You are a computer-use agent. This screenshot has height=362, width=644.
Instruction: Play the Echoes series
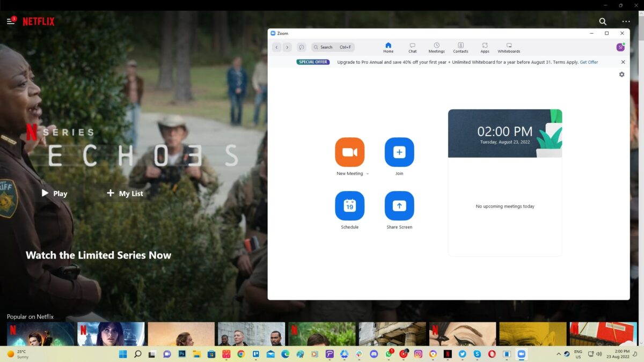coord(54,194)
